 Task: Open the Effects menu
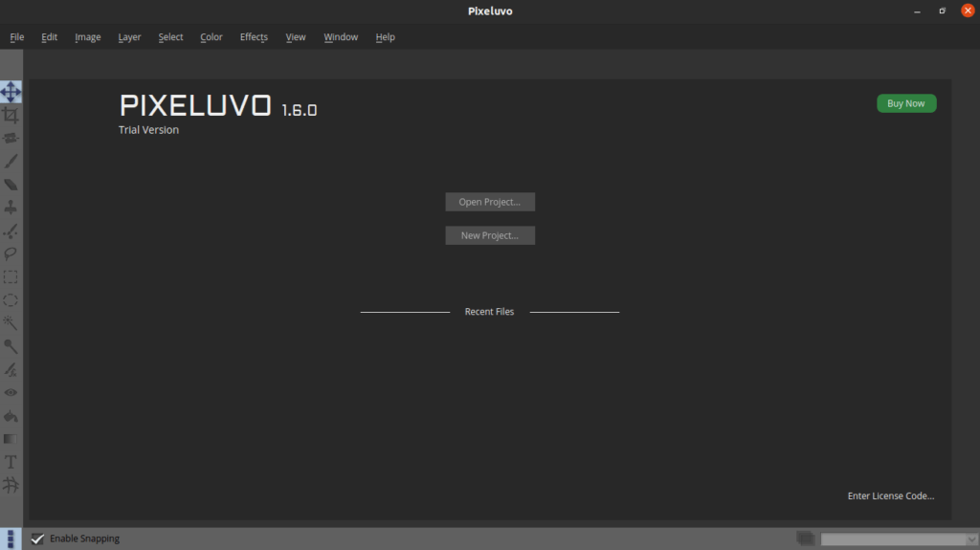(254, 37)
